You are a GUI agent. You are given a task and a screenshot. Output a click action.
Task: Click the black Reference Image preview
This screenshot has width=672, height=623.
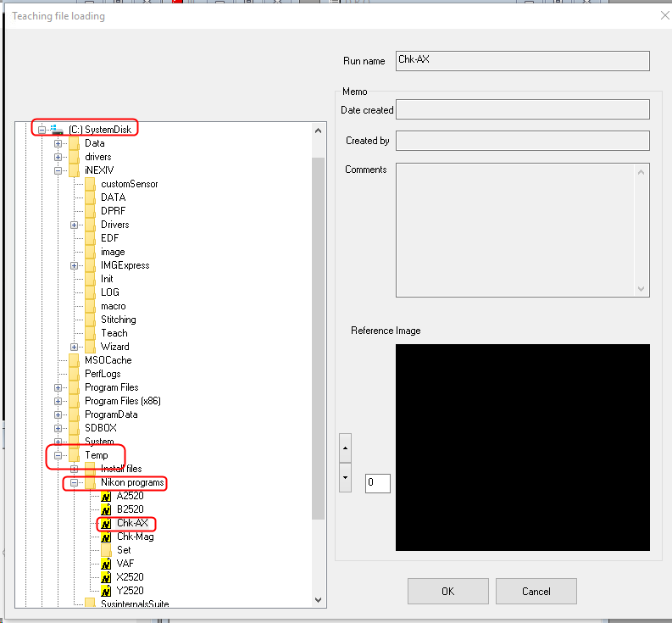click(x=522, y=448)
